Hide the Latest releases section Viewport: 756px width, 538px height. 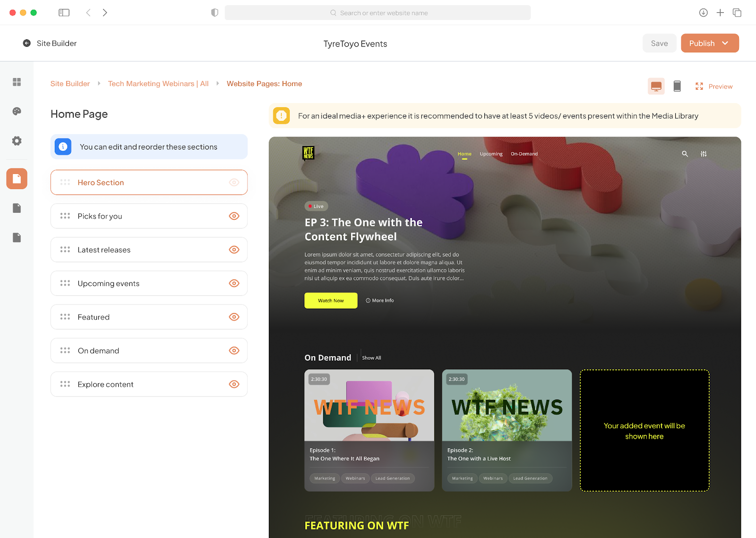[234, 250]
